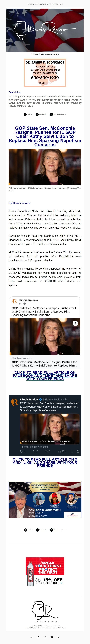Image resolution: width=90 pixels, height=644 pixels.
Task: Open the footer Facebook icon
Action: click(x=38, y=637)
